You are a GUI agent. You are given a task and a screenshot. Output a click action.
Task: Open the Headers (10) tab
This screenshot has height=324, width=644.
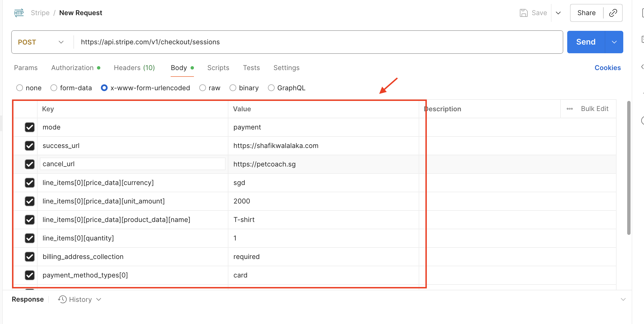134,68
